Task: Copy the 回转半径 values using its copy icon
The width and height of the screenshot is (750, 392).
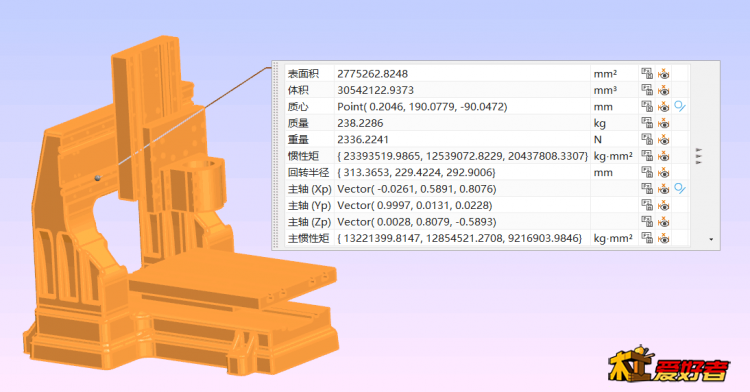Action: 647,172
